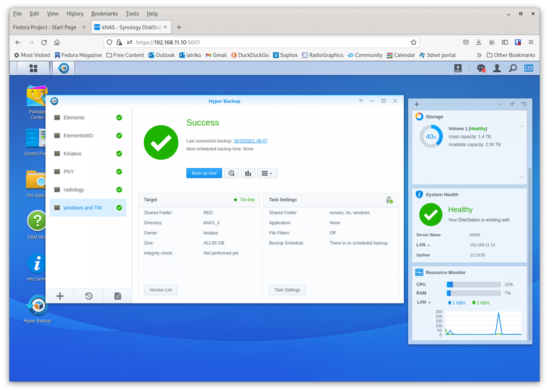549x392 pixels.
Task: Open Backup Explorer magnifier button
Action: 231,173
